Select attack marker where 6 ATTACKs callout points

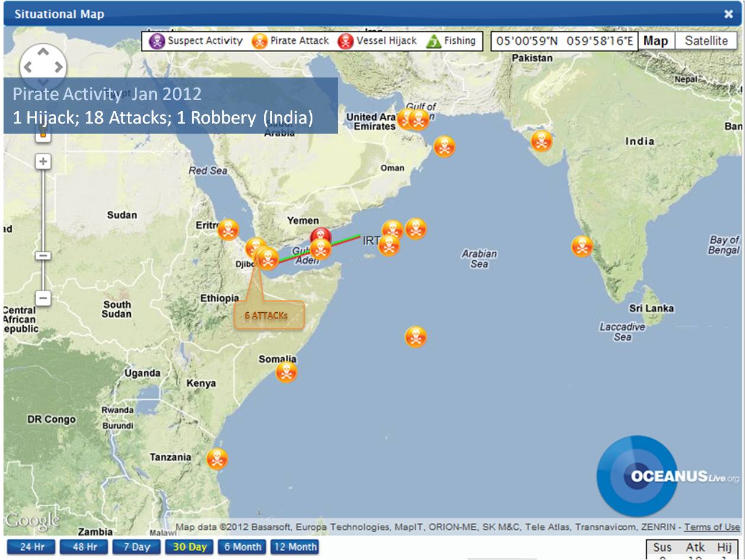pyautogui.click(x=267, y=259)
